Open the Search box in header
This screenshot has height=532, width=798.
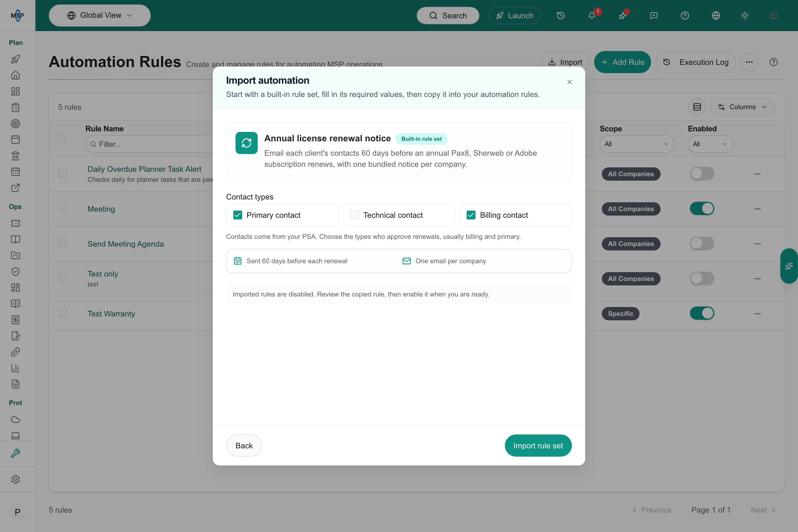pos(448,16)
